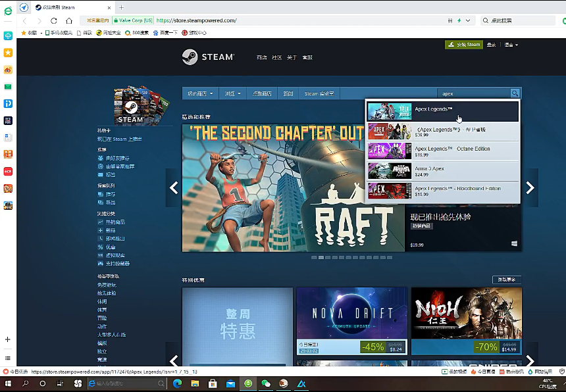The image size is (566, 392).
Task: Open the 商店 header menu
Action: pyautogui.click(x=262, y=57)
